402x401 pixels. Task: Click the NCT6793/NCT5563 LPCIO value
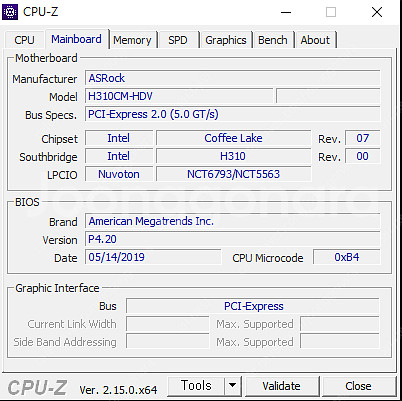[233, 174]
